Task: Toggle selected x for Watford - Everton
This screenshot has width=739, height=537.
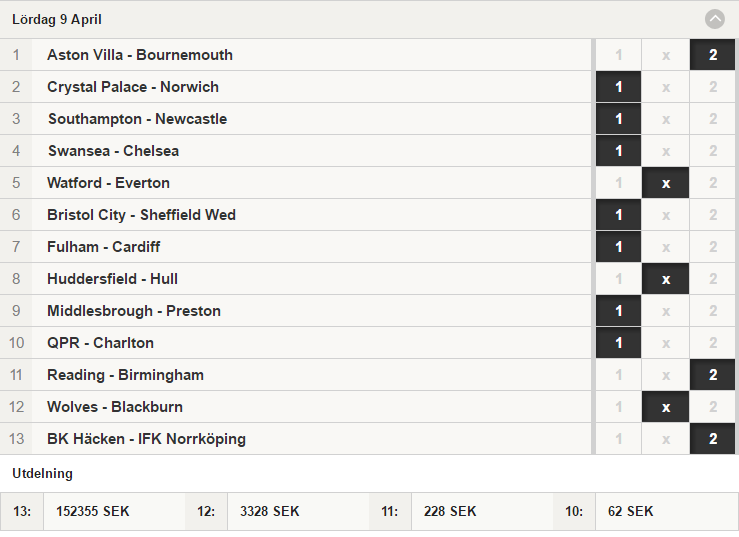Action: click(665, 183)
